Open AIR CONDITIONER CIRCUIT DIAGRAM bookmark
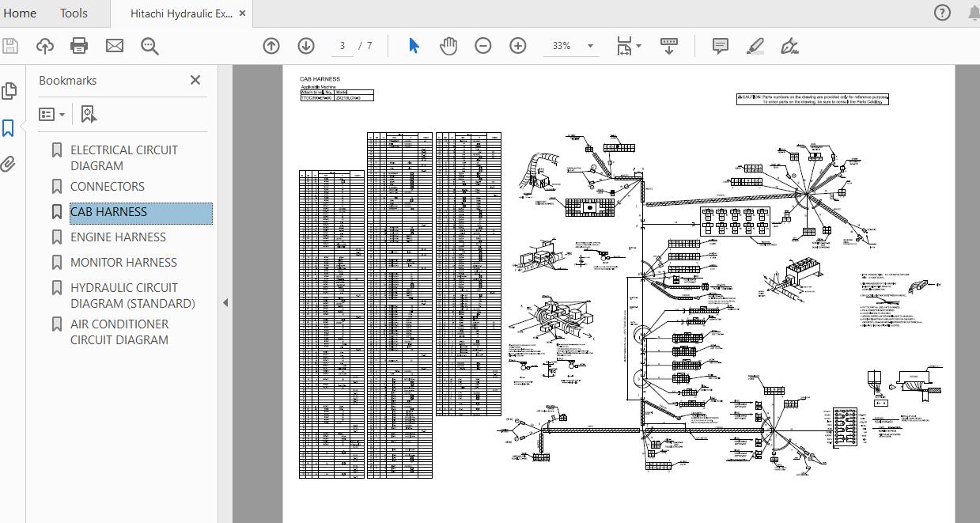 pos(119,332)
